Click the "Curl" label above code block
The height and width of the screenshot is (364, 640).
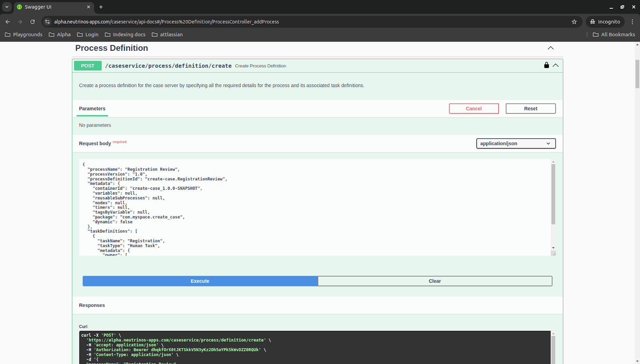pos(83,326)
